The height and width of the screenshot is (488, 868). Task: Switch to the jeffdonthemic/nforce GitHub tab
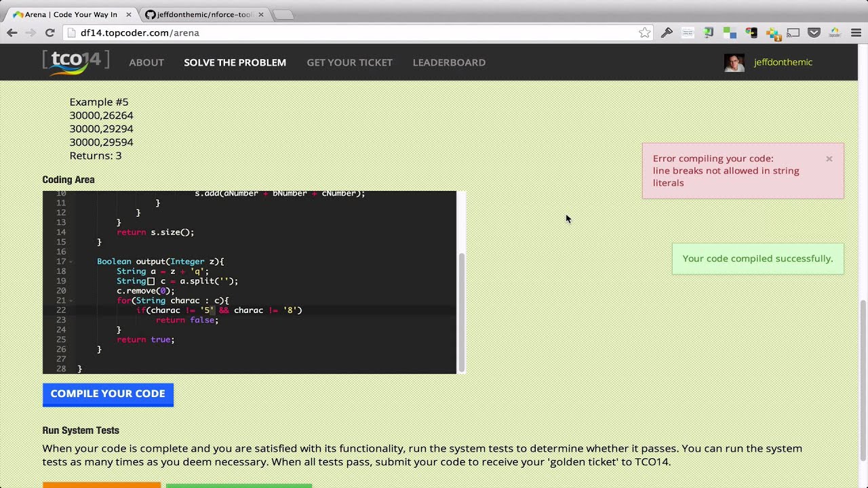[203, 14]
